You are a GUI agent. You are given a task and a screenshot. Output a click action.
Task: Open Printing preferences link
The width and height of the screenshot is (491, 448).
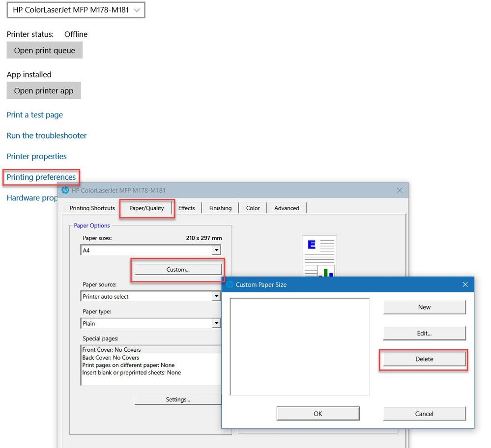pyautogui.click(x=41, y=177)
